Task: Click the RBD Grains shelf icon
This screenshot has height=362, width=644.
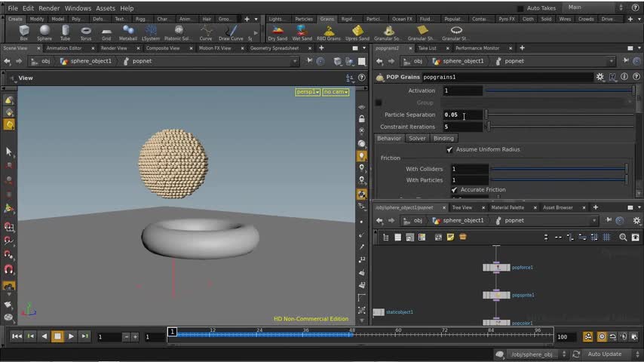Action: (328, 32)
